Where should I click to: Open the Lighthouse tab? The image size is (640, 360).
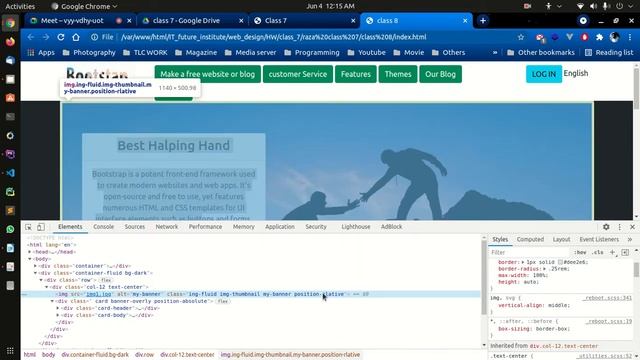pos(356,227)
